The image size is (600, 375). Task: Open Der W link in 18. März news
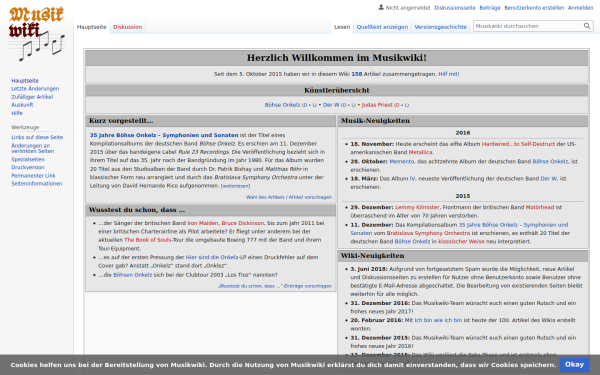[x=549, y=179]
